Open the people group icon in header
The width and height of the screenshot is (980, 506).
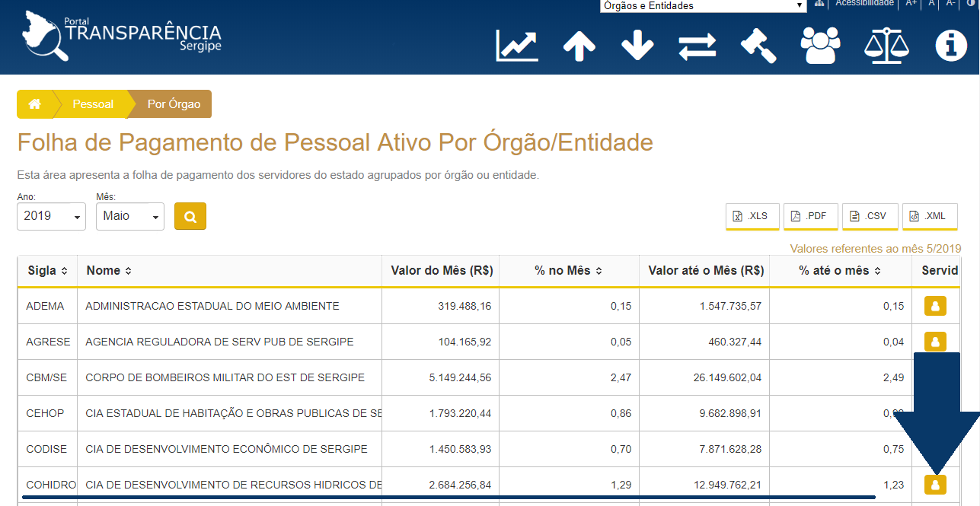(x=820, y=46)
